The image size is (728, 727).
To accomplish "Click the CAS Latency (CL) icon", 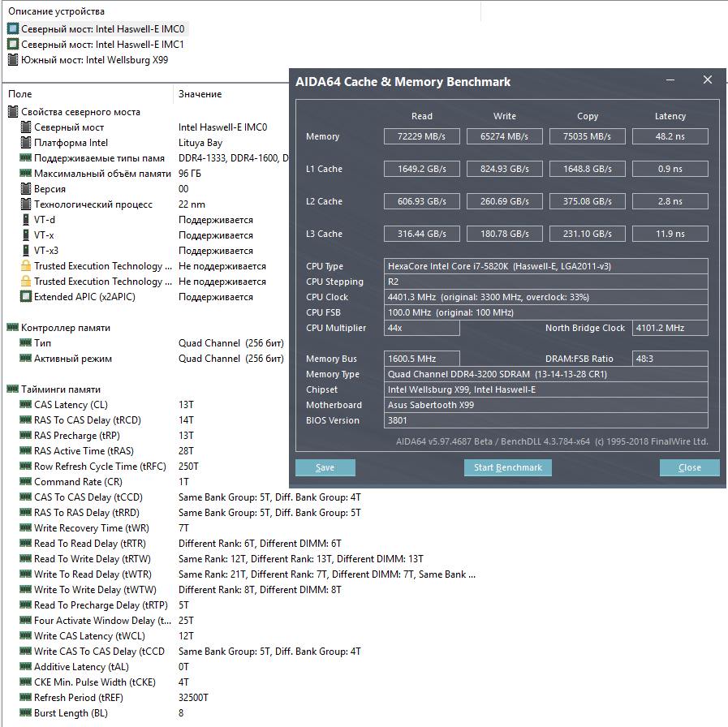I will (26, 404).
